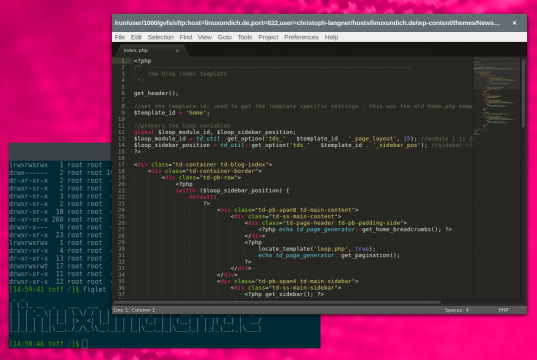
Task: Open the Goto menu
Action: click(x=225, y=37)
